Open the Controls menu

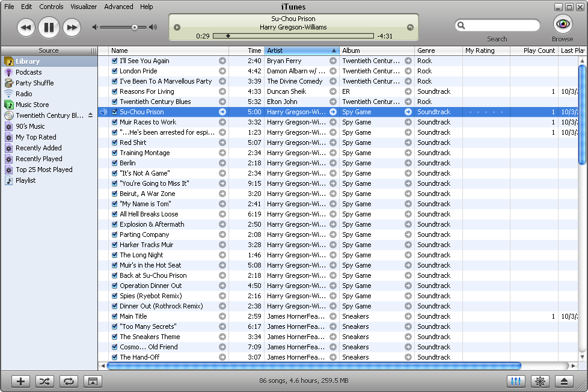[51, 7]
